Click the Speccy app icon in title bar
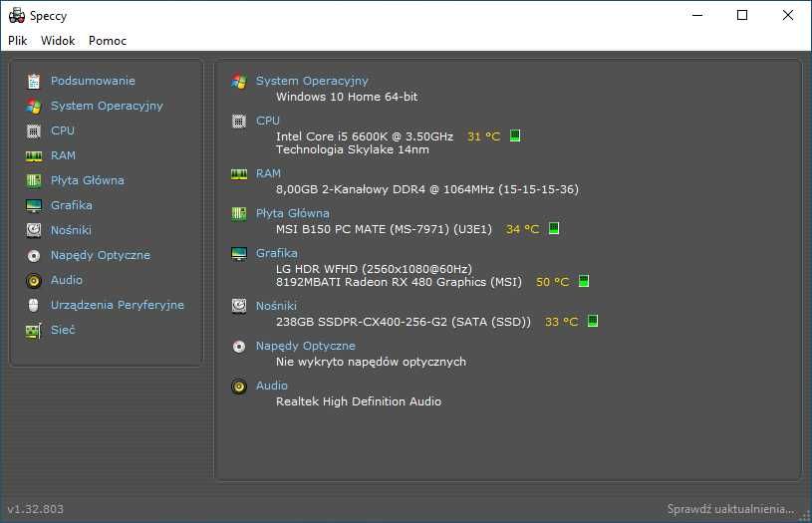This screenshot has height=523, width=812. tap(17, 16)
